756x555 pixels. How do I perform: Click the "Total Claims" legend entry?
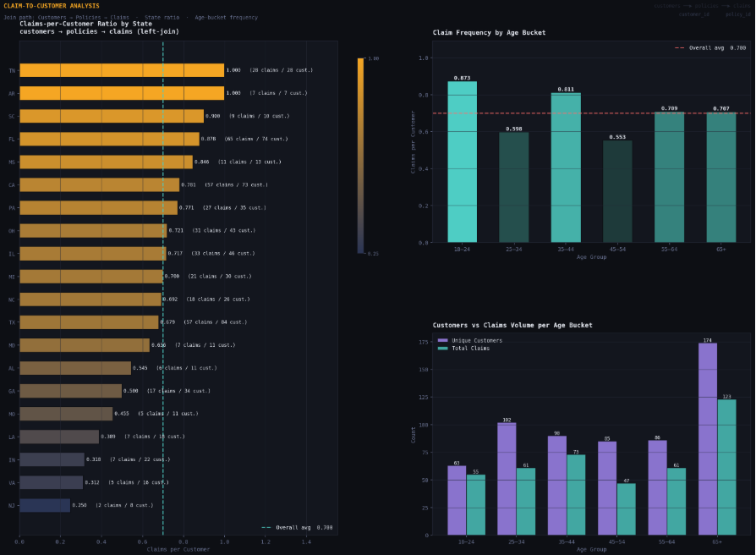463,348
